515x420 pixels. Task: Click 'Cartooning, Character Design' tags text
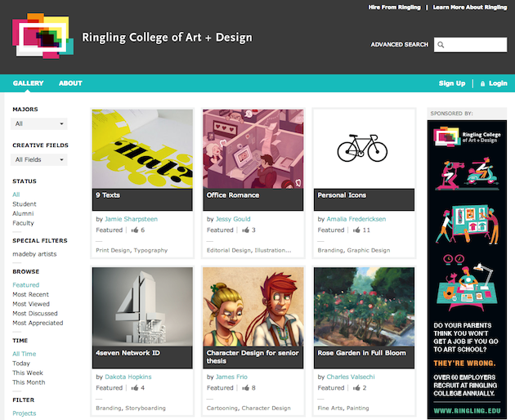[x=249, y=409]
